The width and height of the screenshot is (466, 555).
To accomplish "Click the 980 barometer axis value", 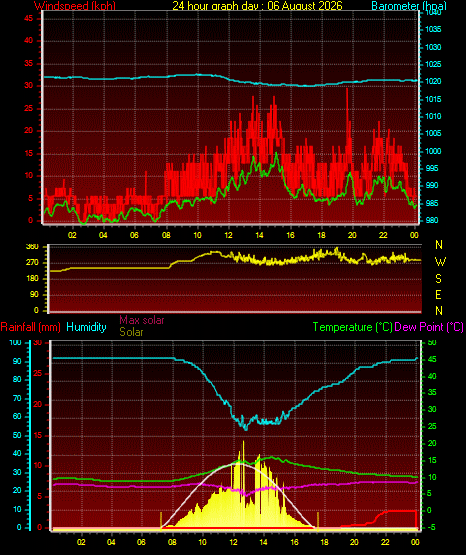I will tap(431, 220).
